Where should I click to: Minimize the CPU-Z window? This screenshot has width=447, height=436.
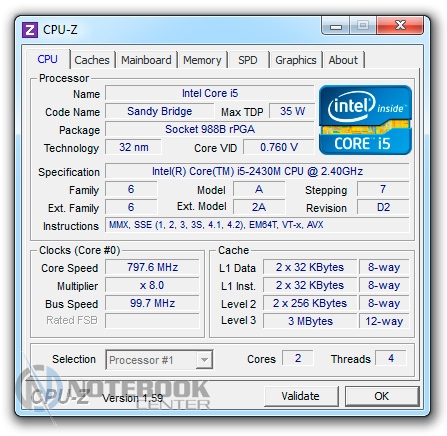pyautogui.click(x=336, y=26)
